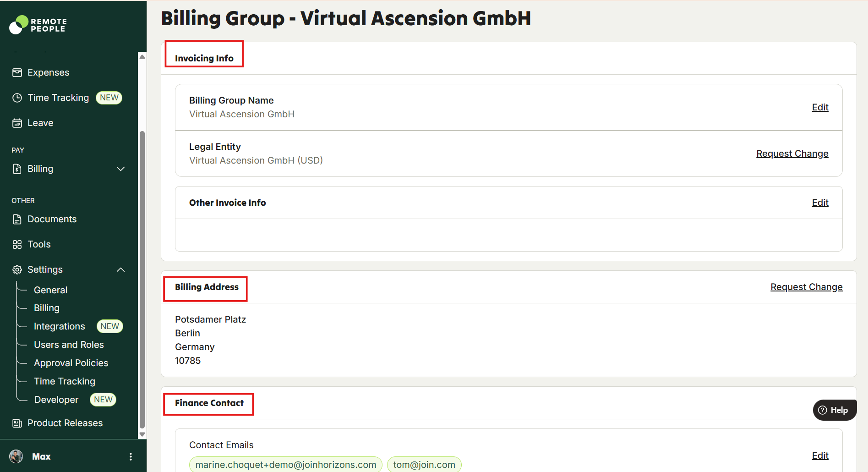The width and height of the screenshot is (868, 472).
Task: Select Developer under Settings
Action: pyautogui.click(x=56, y=400)
